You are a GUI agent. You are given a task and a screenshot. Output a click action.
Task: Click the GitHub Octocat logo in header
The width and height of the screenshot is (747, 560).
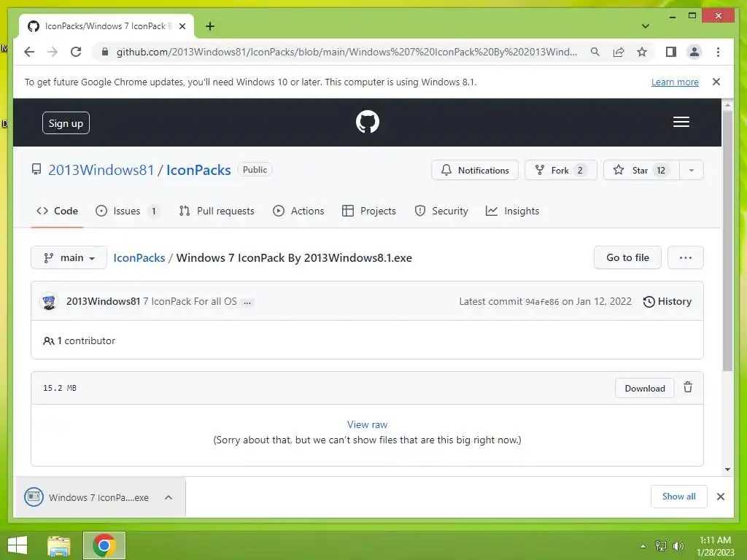tap(368, 122)
